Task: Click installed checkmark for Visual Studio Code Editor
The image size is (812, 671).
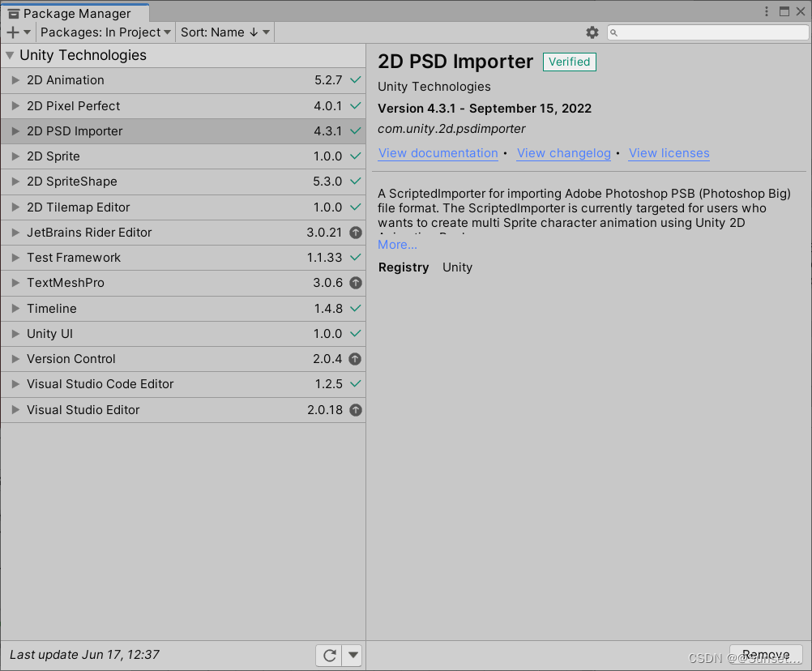Action: click(355, 383)
